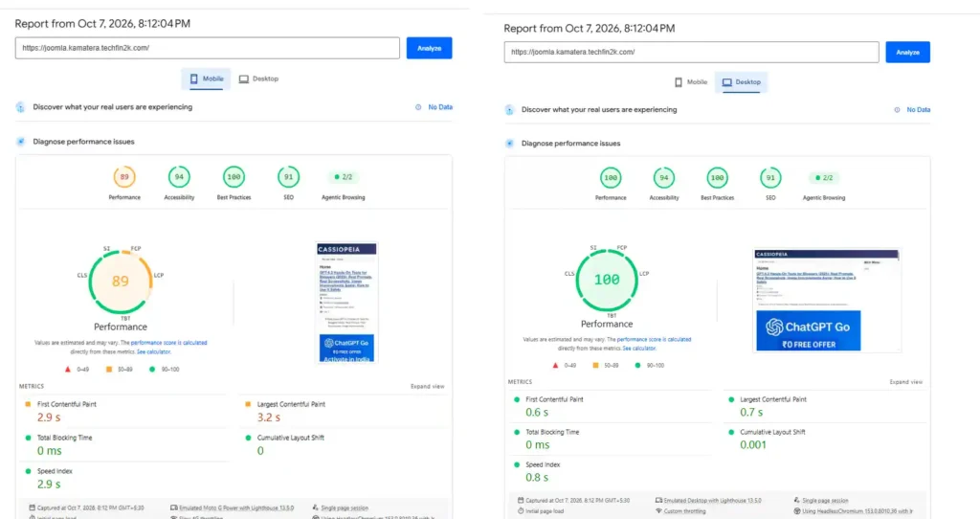980x519 pixels.
Task: Open the 'performance score is calculated' link in the right report
Action: click(654, 340)
